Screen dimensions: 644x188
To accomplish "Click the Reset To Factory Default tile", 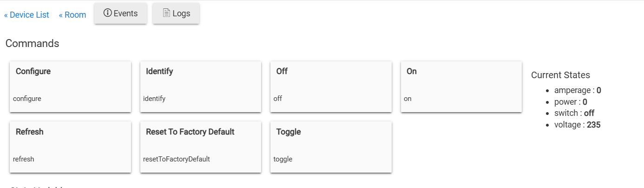I will pyautogui.click(x=201, y=147).
